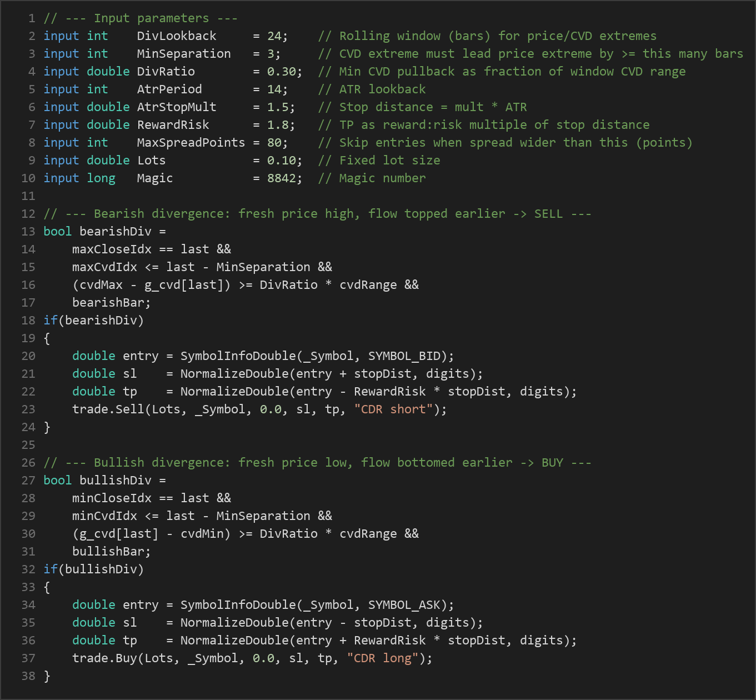Click the DivLookback variable name
The image size is (756, 700).
(x=177, y=36)
